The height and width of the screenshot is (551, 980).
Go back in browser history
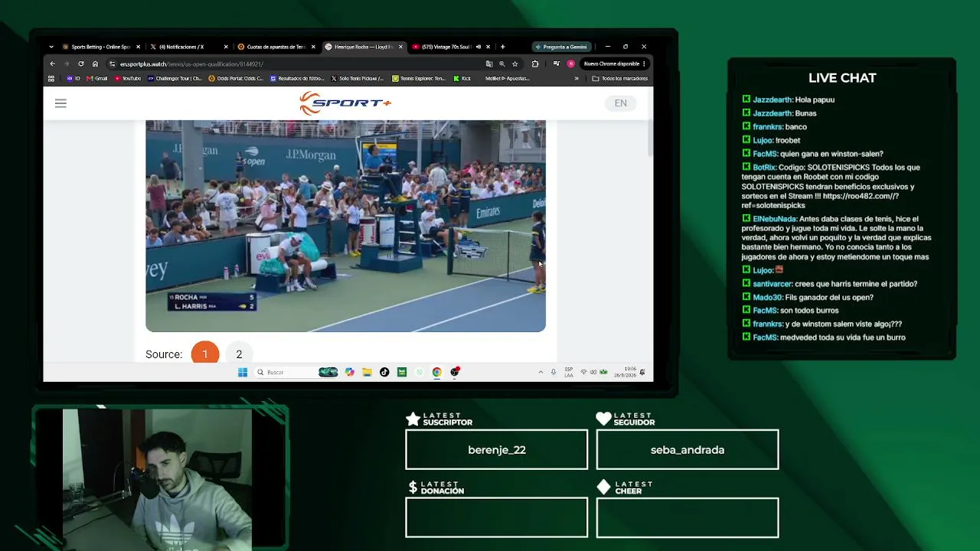[x=52, y=64]
